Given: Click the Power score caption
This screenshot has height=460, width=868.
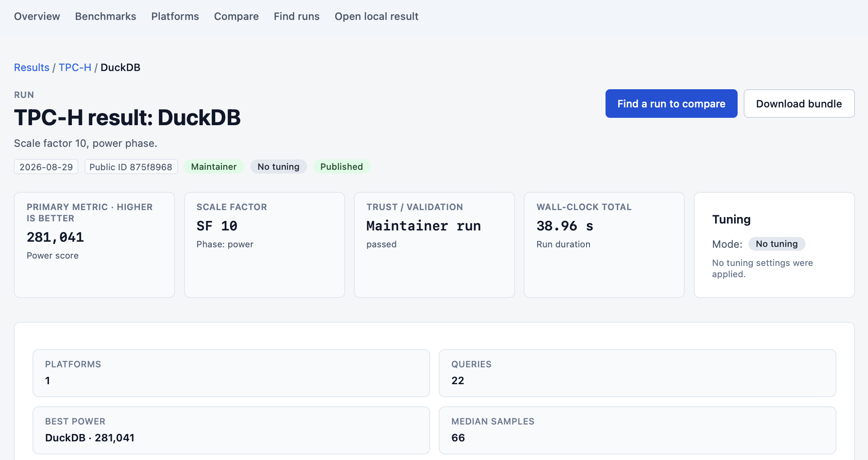Looking at the screenshot, I should 53,256.
